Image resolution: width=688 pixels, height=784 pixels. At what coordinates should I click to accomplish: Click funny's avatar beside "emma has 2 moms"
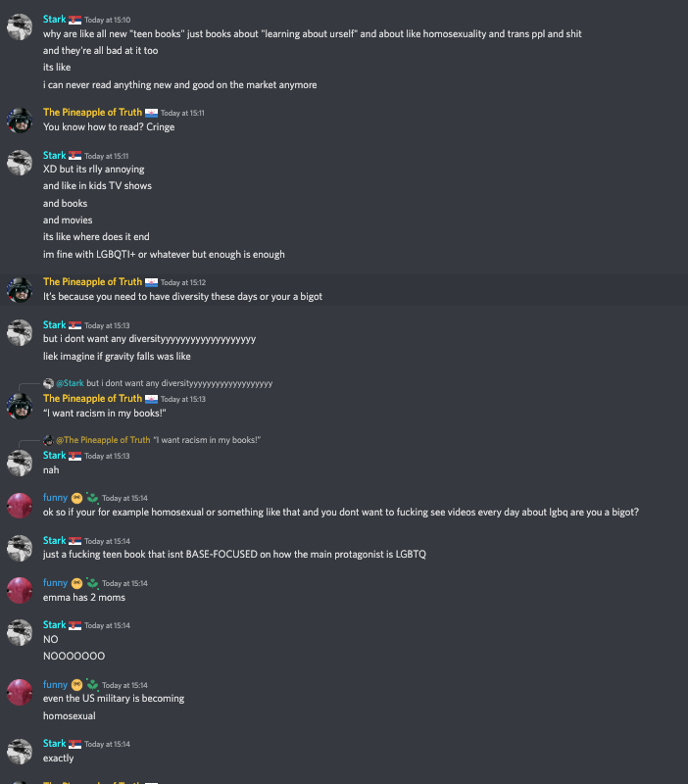(20, 590)
